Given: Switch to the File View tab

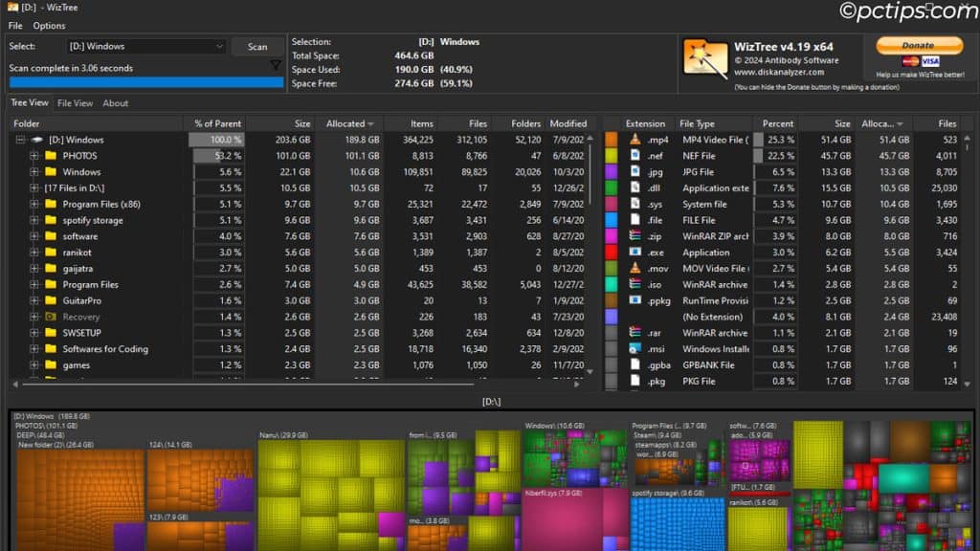Looking at the screenshot, I should pos(75,103).
